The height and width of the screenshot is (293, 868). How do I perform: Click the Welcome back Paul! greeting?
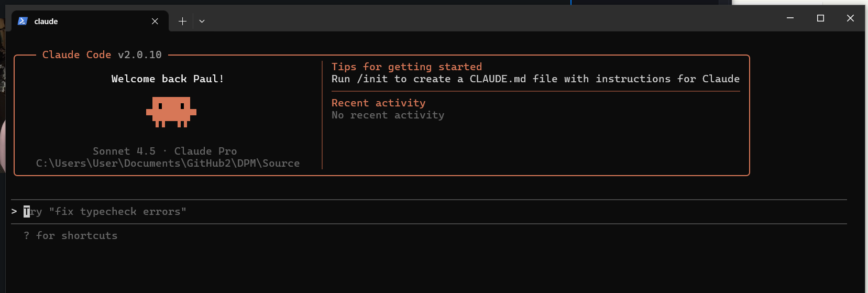[x=168, y=79]
